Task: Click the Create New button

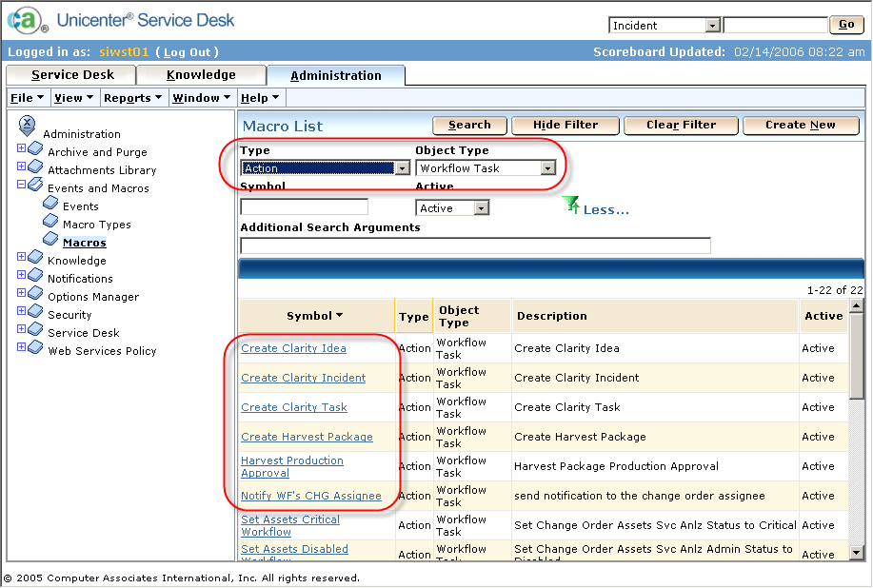Action: click(800, 125)
